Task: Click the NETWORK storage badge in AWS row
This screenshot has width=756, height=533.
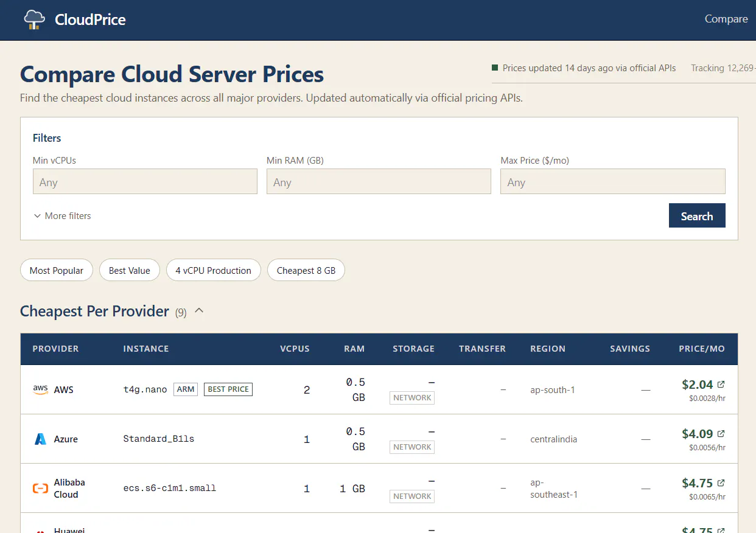Action: pos(412,398)
